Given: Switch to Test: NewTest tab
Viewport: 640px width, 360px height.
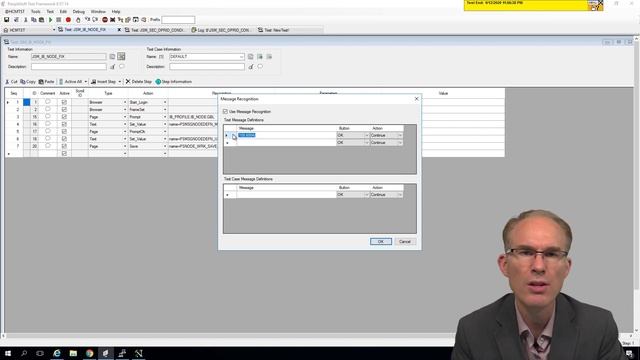Looking at the screenshot, I should click(x=273, y=30).
